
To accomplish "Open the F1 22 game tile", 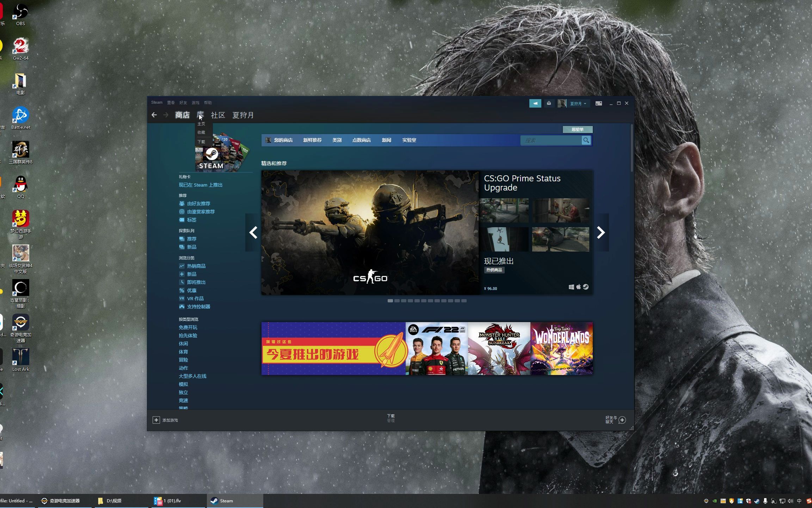I will (x=437, y=349).
